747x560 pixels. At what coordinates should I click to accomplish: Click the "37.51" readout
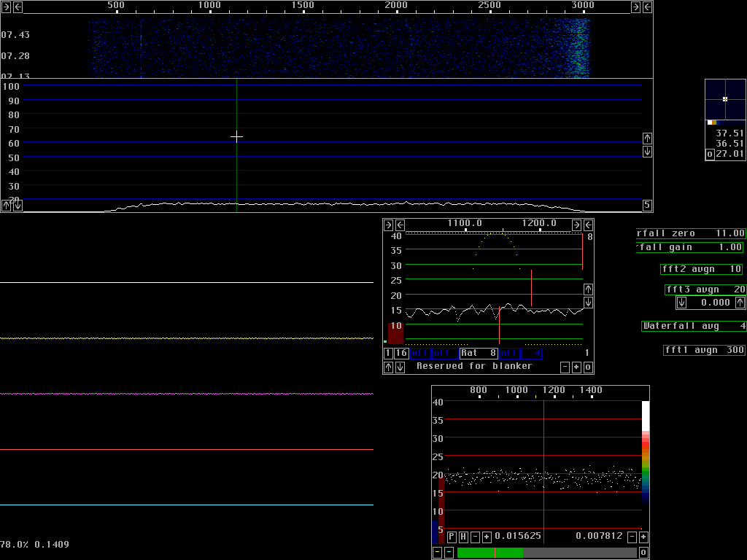click(x=729, y=133)
